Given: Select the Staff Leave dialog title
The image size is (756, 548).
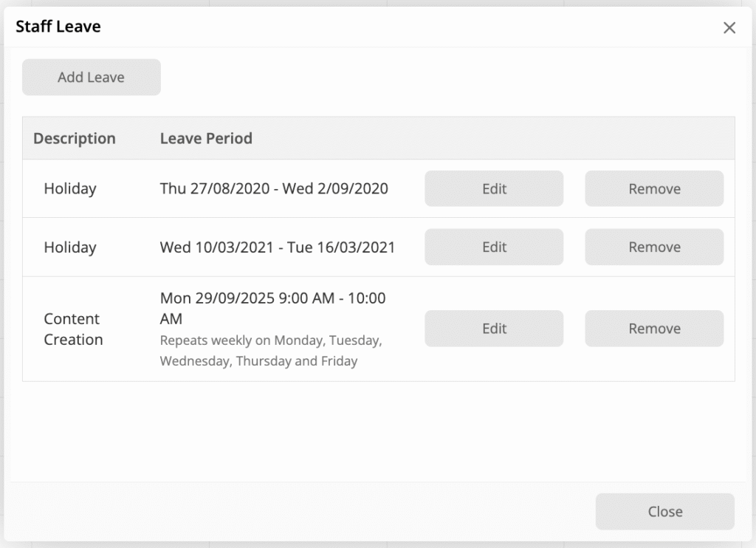Looking at the screenshot, I should click(58, 27).
